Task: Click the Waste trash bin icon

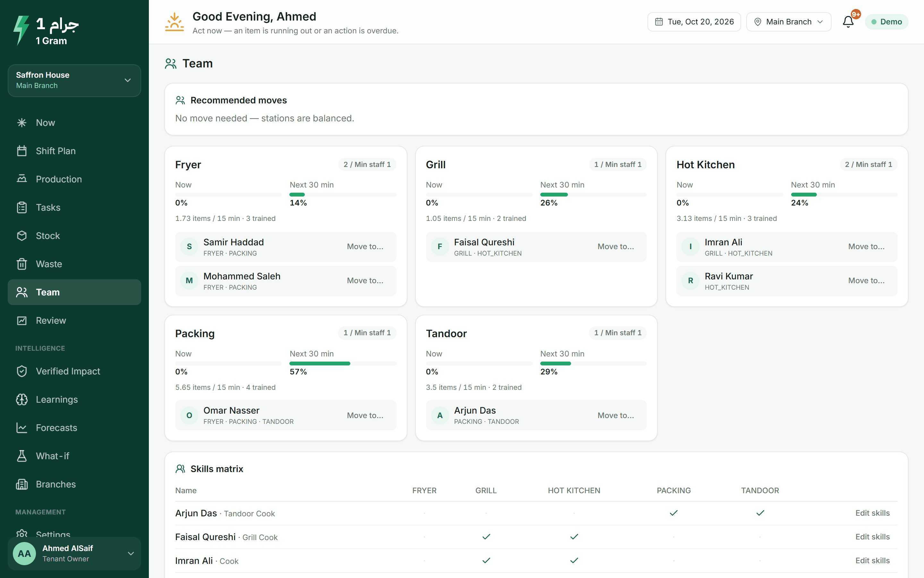Action: [22, 264]
